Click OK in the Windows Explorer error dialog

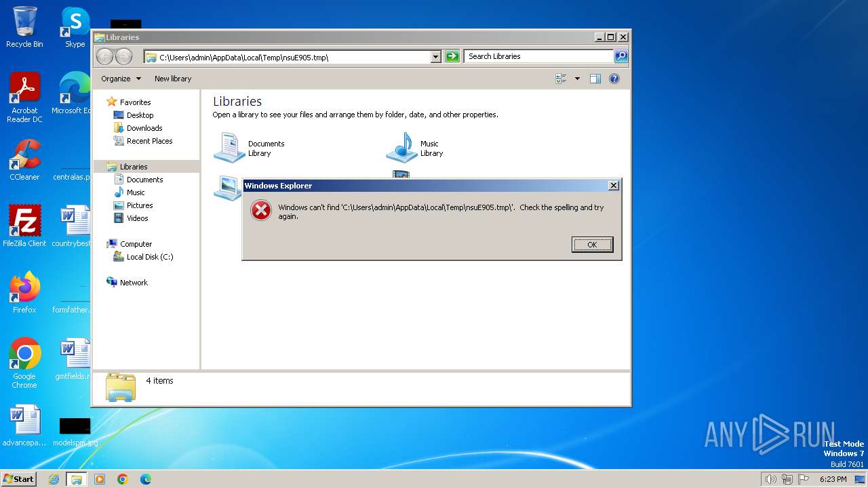coord(592,245)
